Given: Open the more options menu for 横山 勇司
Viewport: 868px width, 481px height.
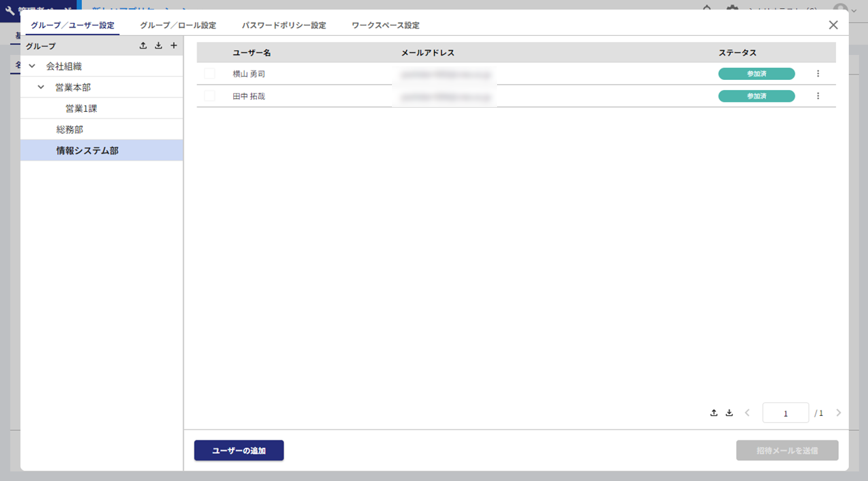Looking at the screenshot, I should 817,74.
